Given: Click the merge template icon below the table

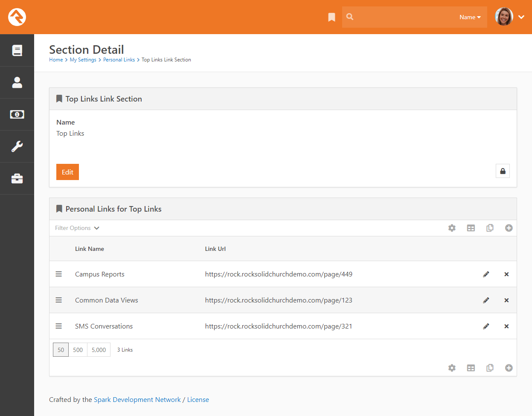Looking at the screenshot, I should [490, 368].
